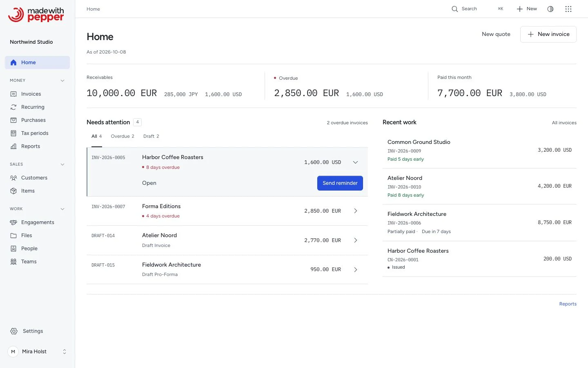Collapse the Harbor Coffee Roasters row chevron
Viewport: 588px width, 368px height.
click(x=355, y=162)
